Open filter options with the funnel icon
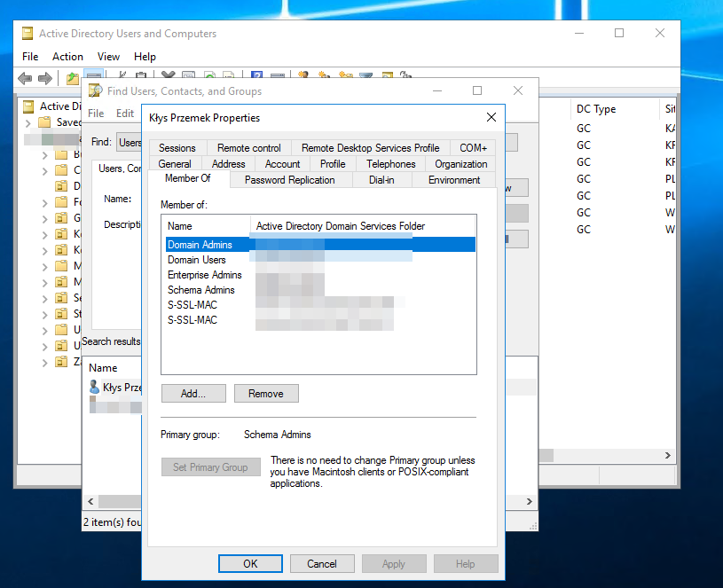 pyautogui.click(x=365, y=77)
